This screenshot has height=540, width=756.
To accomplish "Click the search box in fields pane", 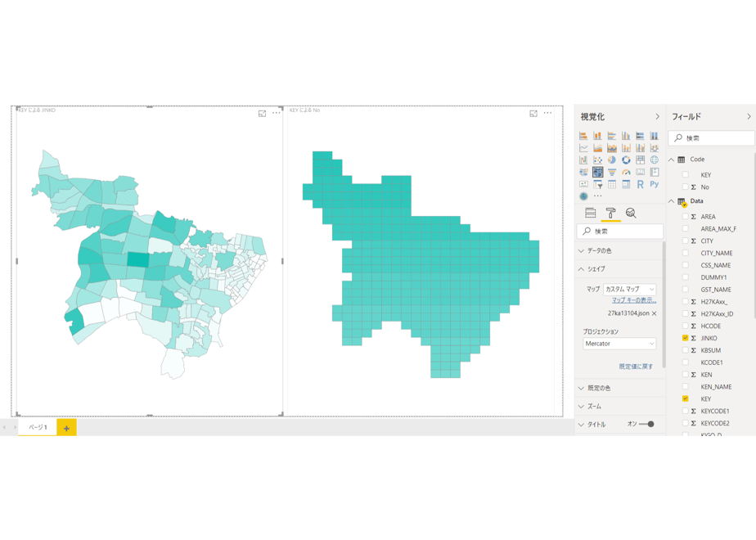I will tap(712, 138).
